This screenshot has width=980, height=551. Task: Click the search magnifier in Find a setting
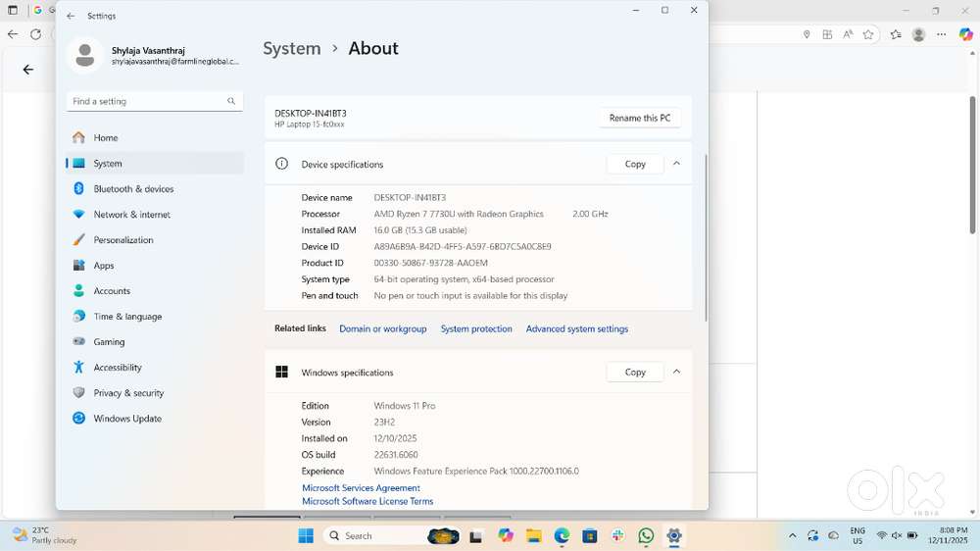(x=231, y=101)
